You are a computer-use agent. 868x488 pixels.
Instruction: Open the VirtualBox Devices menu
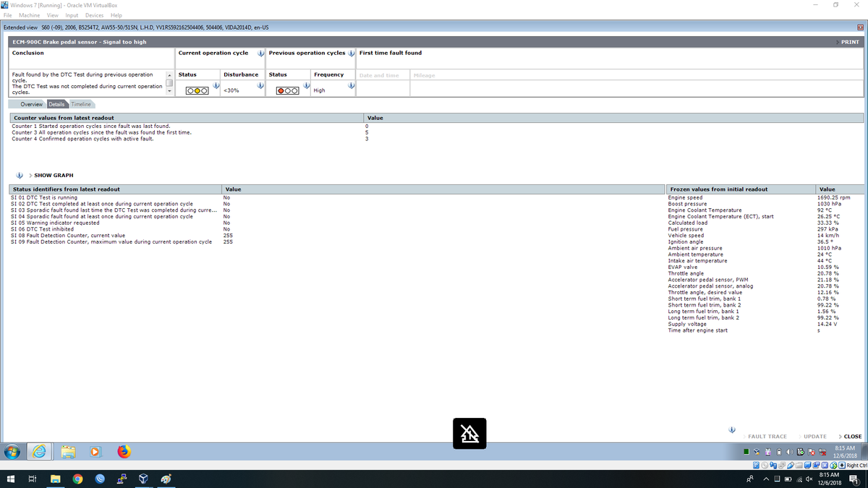click(94, 15)
